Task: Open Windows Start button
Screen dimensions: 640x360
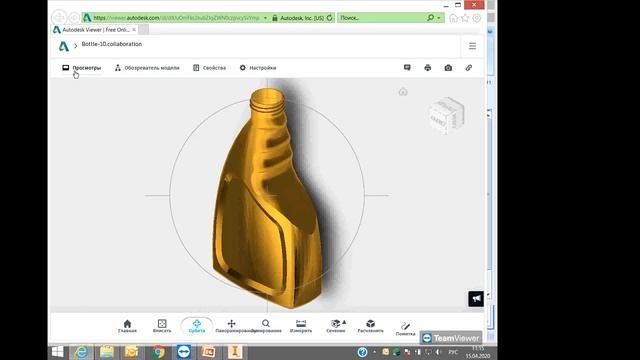Action: click(58, 352)
